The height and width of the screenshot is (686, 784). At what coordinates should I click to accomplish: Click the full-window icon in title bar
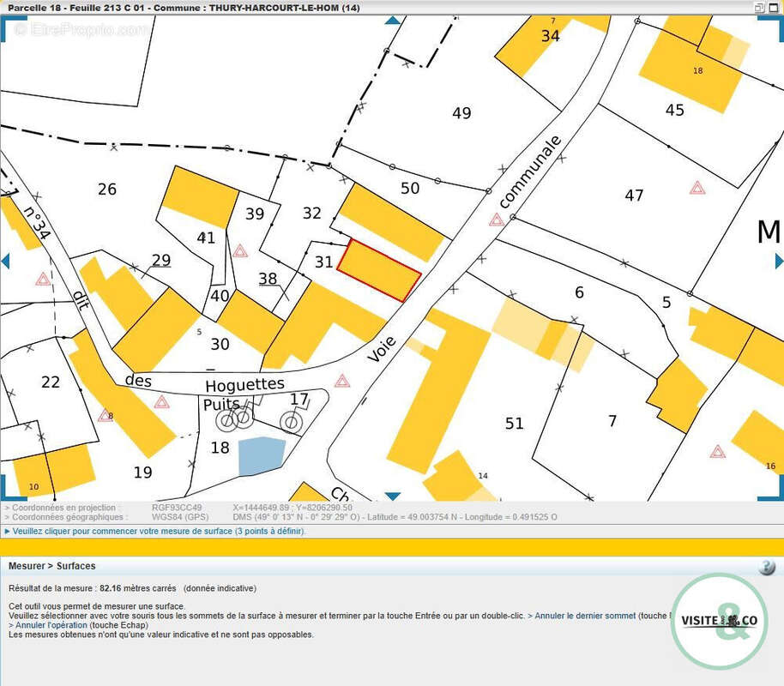coord(775,8)
